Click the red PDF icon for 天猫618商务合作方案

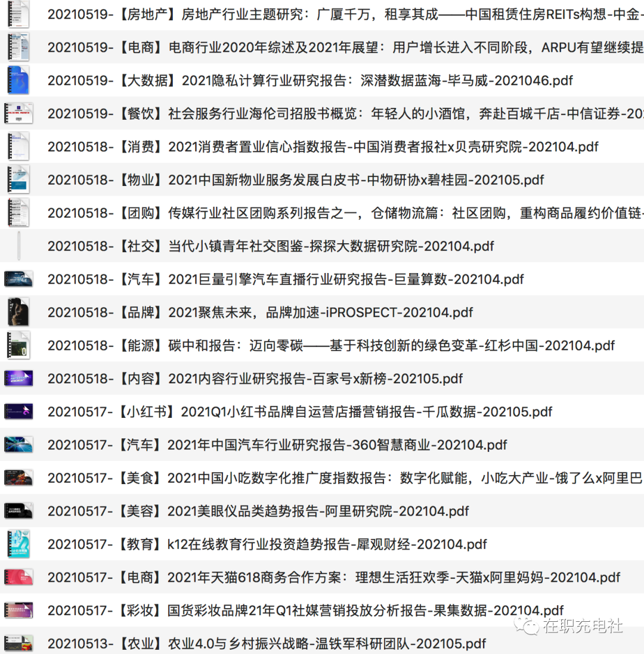tap(18, 577)
